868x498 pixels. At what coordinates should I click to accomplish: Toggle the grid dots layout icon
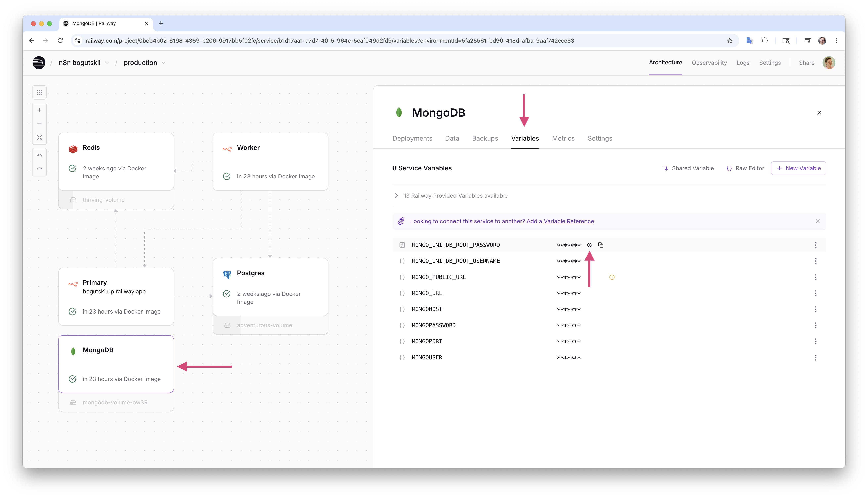point(39,92)
